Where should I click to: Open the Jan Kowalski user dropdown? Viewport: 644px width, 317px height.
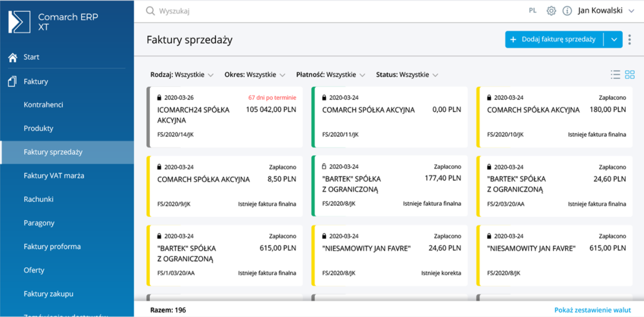click(x=606, y=11)
